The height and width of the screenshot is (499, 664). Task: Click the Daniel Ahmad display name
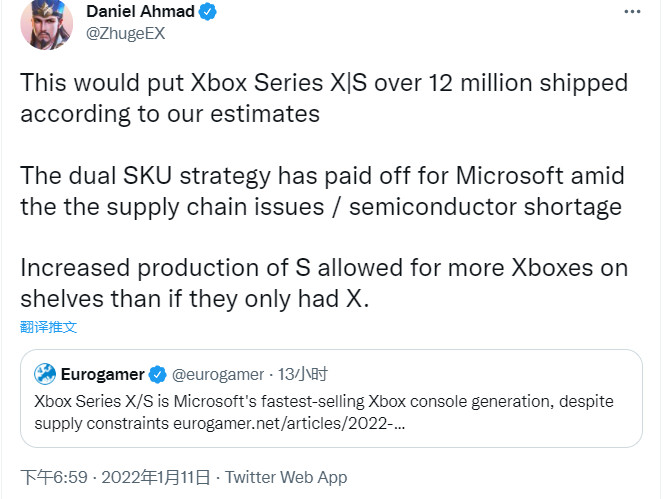point(143,12)
